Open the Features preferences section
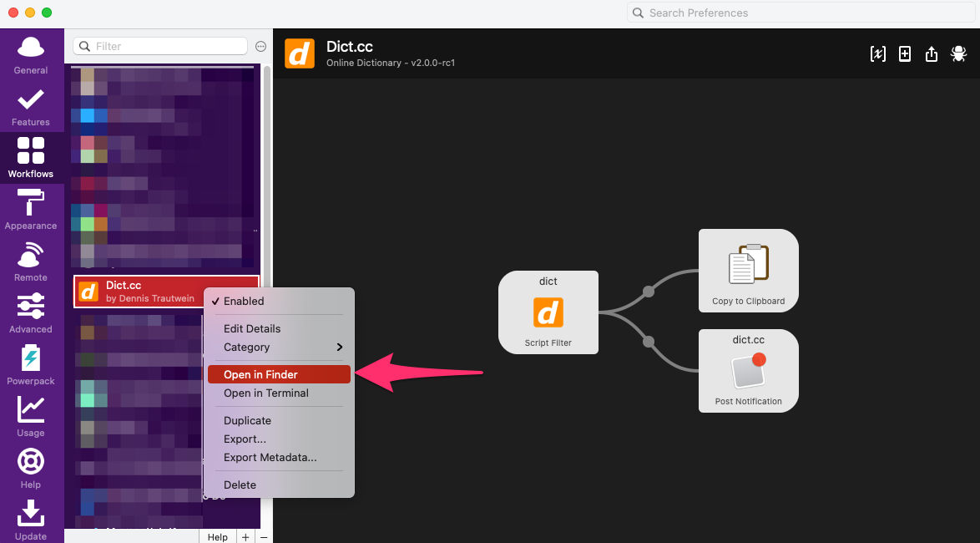 [31, 106]
